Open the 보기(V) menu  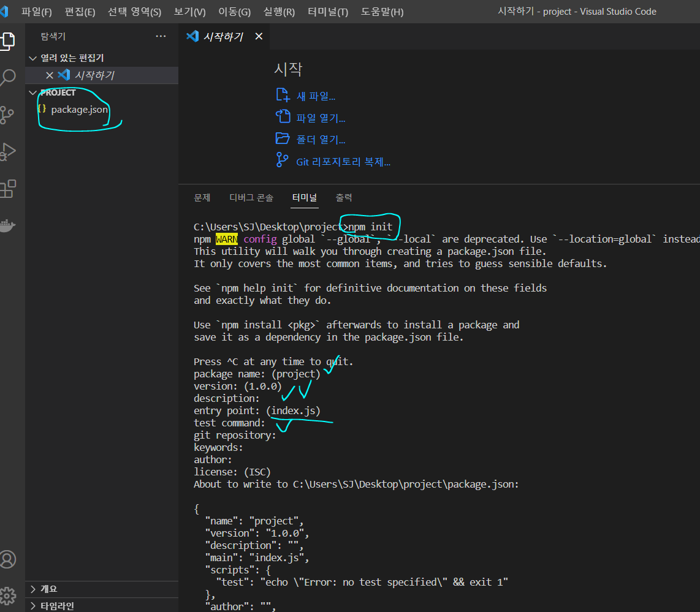click(x=190, y=12)
